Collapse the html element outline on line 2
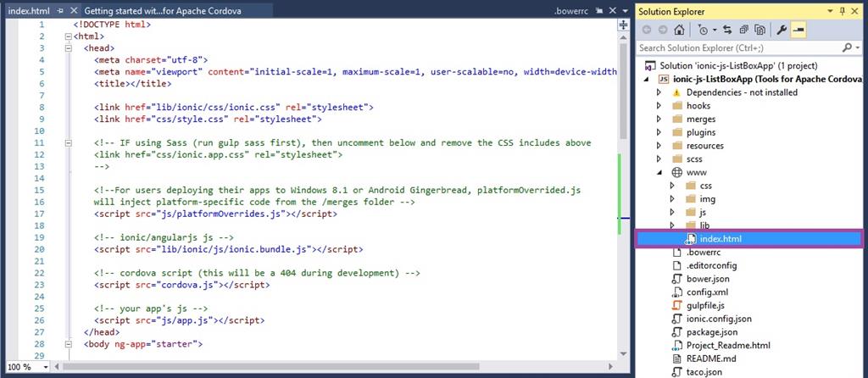The width and height of the screenshot is (868, 378). click(69, 36)
